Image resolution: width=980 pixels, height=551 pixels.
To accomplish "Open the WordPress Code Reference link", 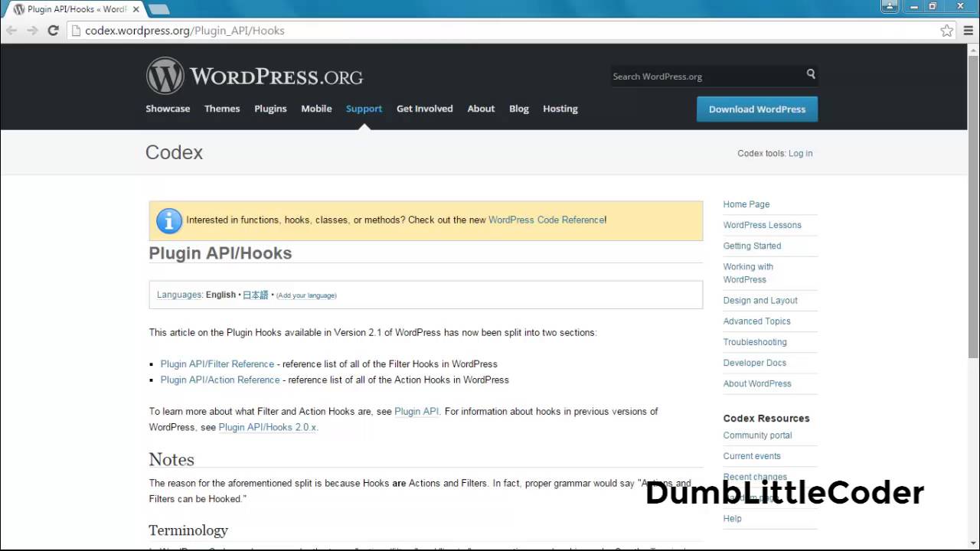I will click(x=547, y=220).
